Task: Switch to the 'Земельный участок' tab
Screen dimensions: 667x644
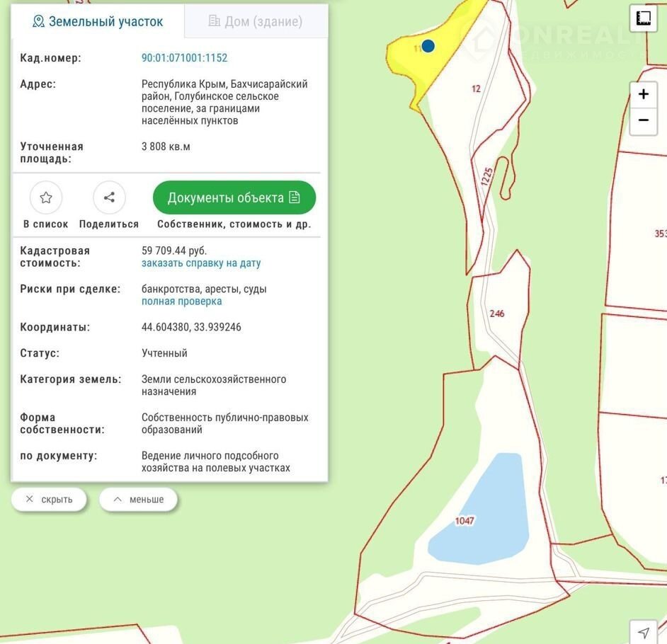Action: (x=98, y=21)
